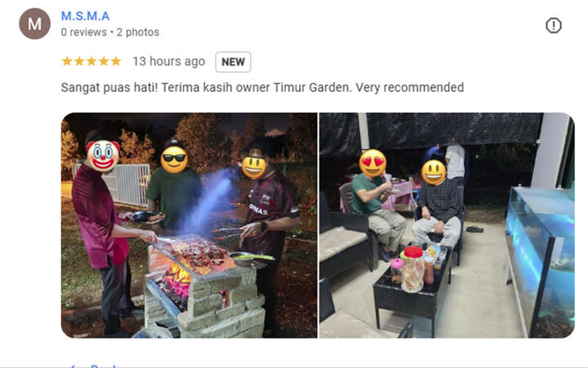
Task: Click the clown emoji face in photo
Action: 102,156
